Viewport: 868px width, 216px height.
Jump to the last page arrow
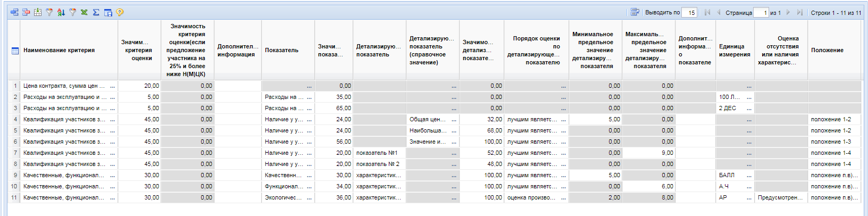[799, 12]
